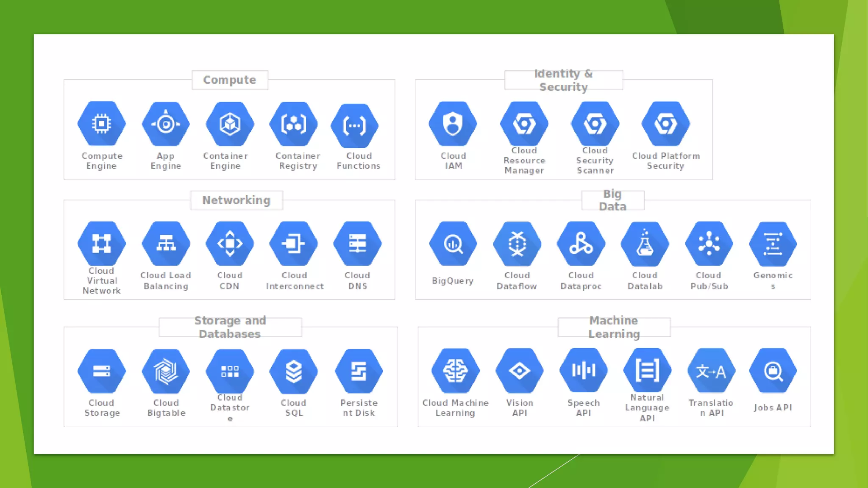The height and width of the screenshot is (488, 868).
Task: Click the Compute section heading label
Action: pos(230,80)
